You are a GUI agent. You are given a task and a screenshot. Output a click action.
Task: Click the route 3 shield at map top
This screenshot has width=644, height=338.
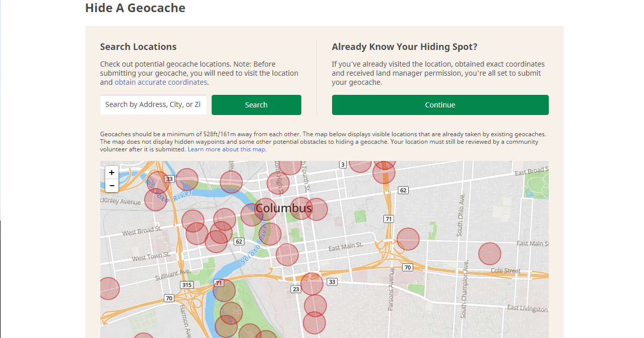coord(343,164)
